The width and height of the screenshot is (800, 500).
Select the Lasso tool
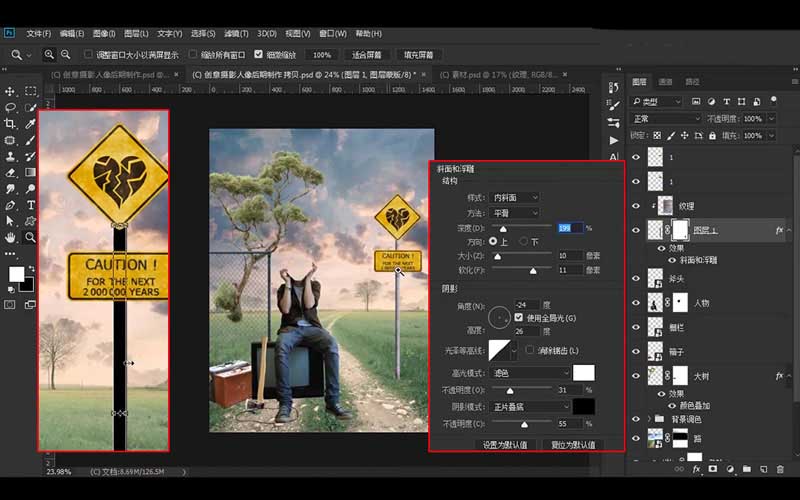click(x=10, y=108)
